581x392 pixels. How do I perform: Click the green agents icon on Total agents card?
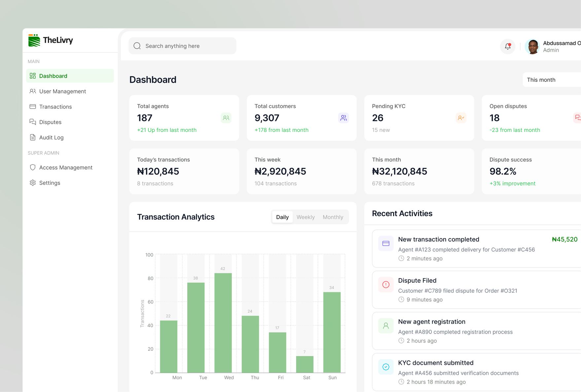[x=226, y=118]
